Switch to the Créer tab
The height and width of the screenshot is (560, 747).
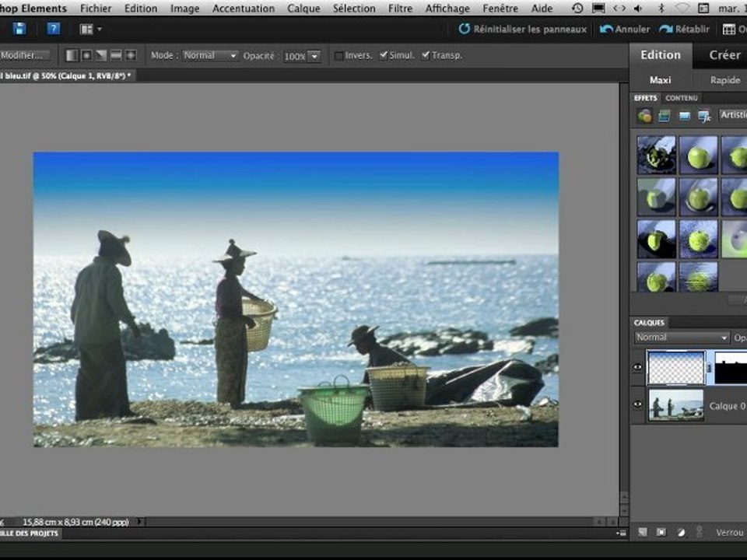click(724, 55)
